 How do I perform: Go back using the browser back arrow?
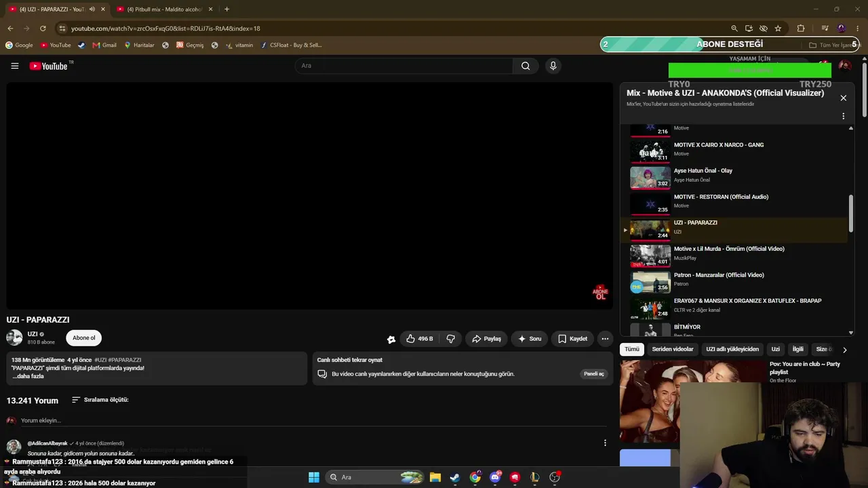pos(10,28)
